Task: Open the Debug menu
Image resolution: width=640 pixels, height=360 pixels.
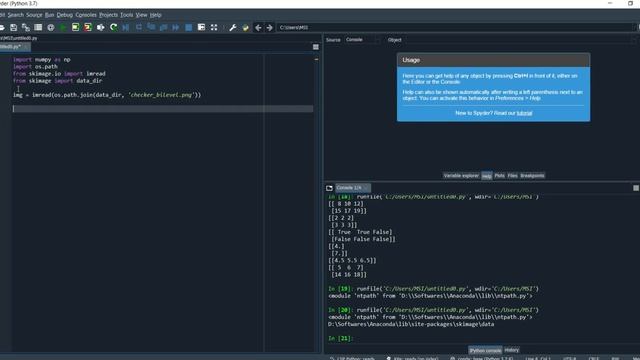Action: (x=64, y=15)
